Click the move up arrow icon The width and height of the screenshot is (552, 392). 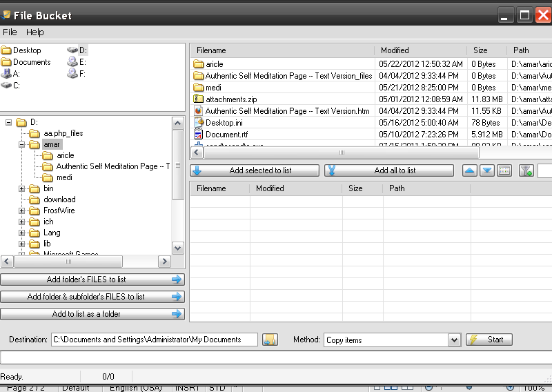[470, 170]
